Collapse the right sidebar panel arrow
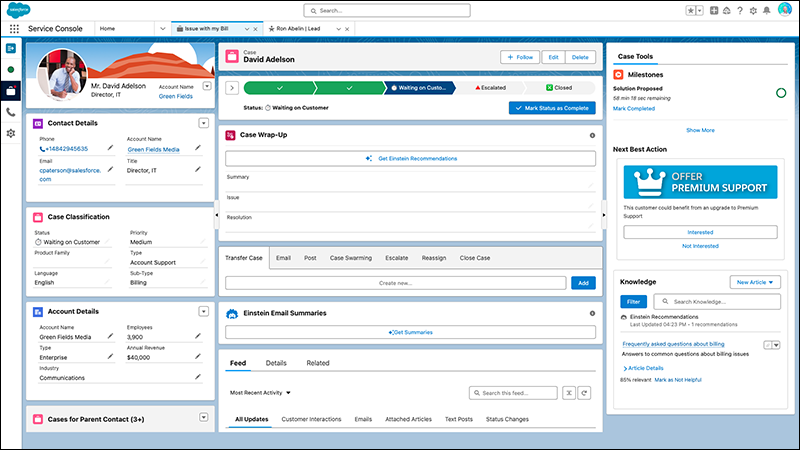This screenshot has height=450, width=800. [603, 214]
